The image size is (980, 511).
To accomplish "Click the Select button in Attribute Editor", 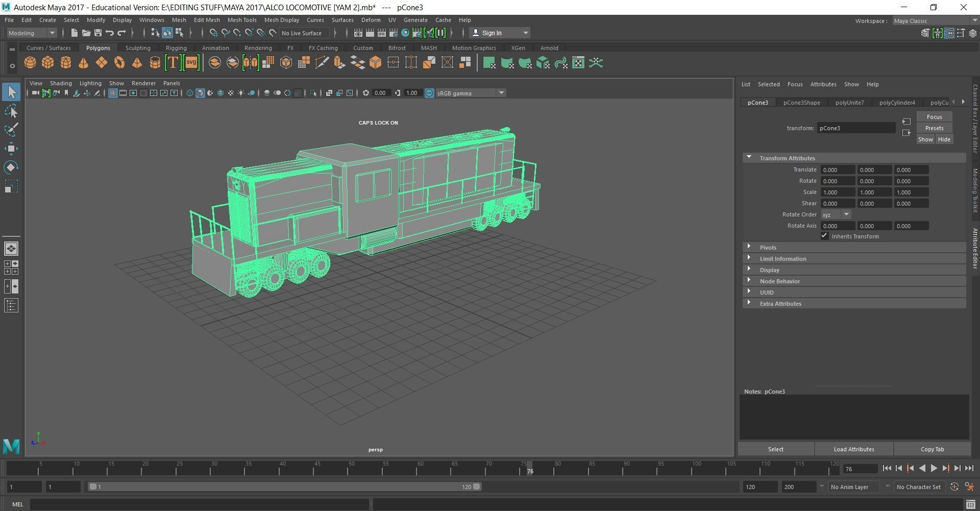I will (776, 449).
